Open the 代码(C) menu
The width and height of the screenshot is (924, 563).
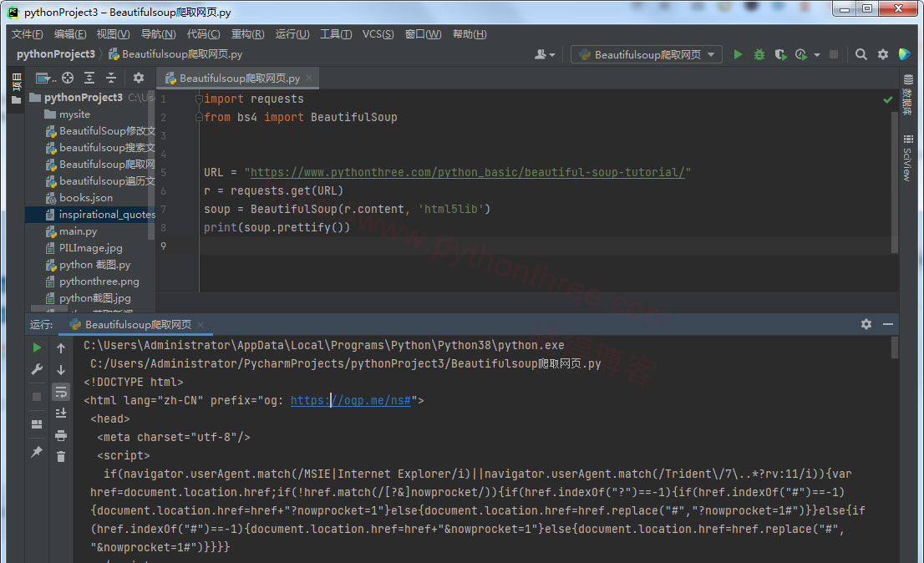click(x=203, y=34)
